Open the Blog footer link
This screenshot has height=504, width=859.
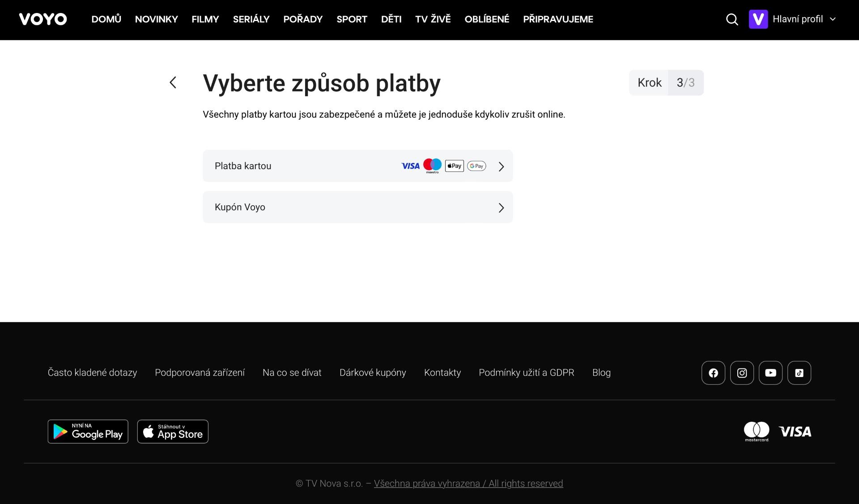pyautogui.click(x=601, y=373)
